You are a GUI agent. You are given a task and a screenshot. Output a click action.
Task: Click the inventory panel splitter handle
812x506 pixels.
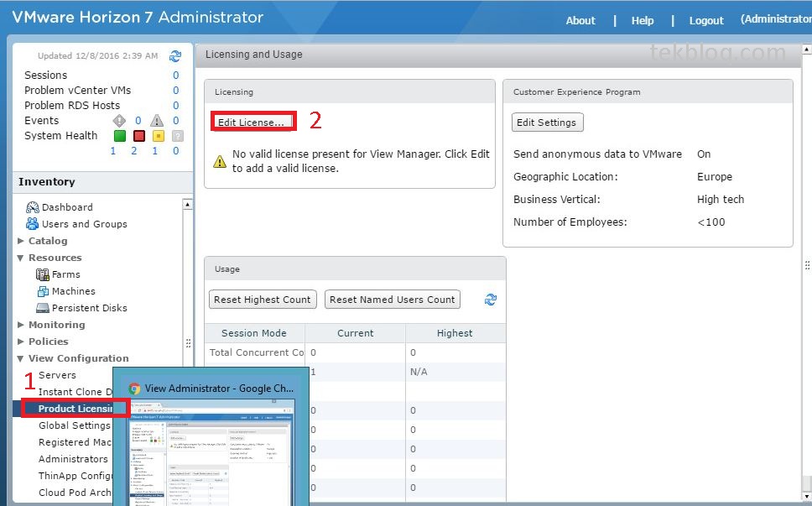pos(188,343)
